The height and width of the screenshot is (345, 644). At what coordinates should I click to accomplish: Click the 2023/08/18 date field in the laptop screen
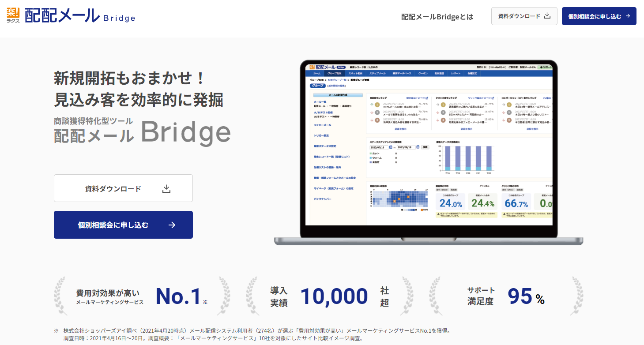click(x=406, y=147)
